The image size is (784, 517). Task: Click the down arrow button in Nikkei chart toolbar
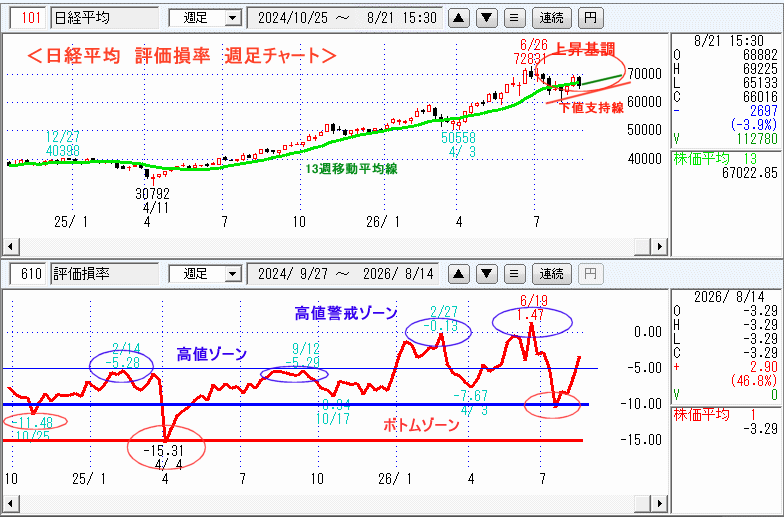coord(486,18)
